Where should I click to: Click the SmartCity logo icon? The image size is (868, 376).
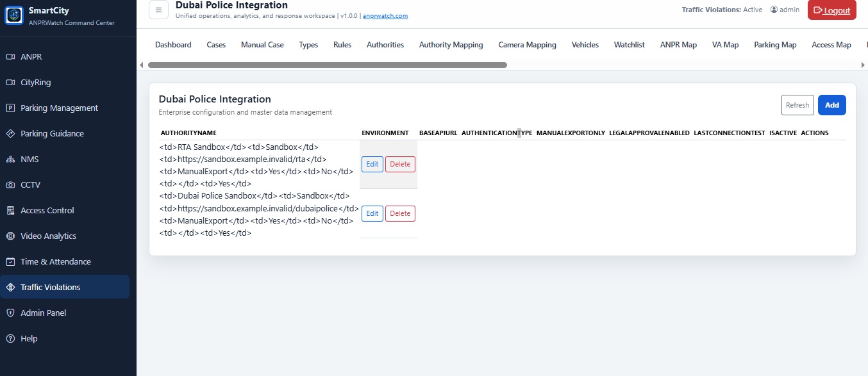coord(14,15)
